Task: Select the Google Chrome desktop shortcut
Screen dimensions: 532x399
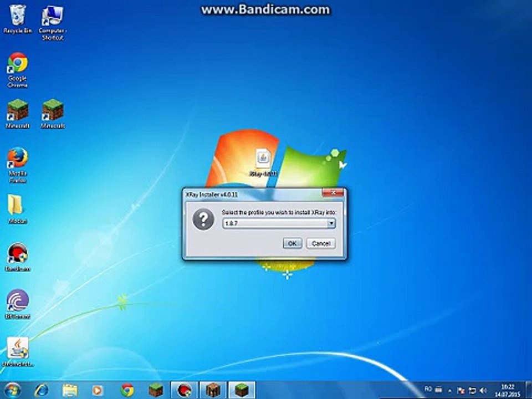Action: 17,70
